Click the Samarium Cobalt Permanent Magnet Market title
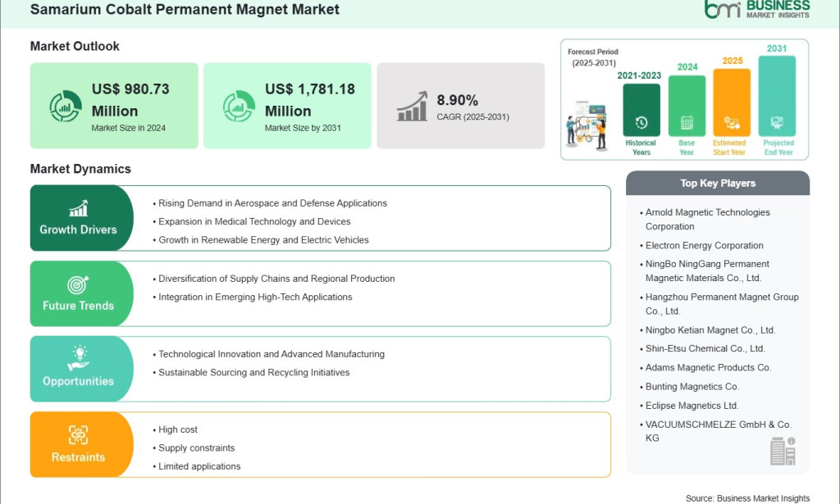The width and height of the screenshot is (840, 504). (185, 9)
